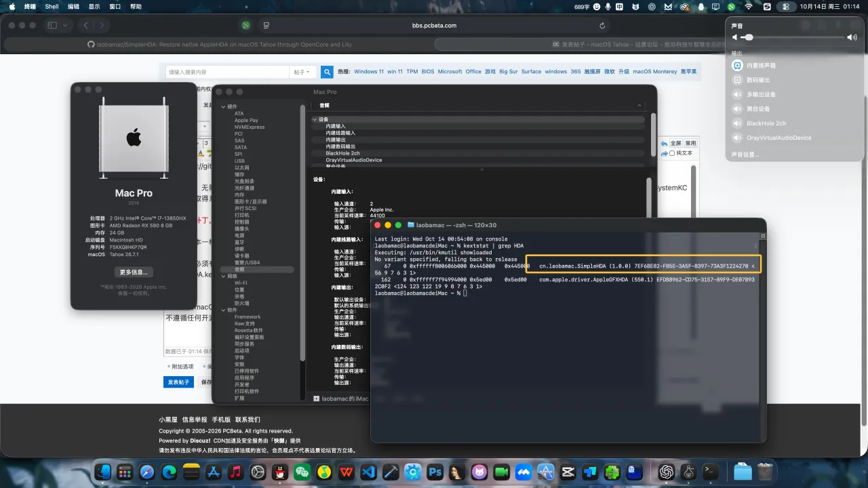Collapse the 设备 group in audio list

coord(315,119)
